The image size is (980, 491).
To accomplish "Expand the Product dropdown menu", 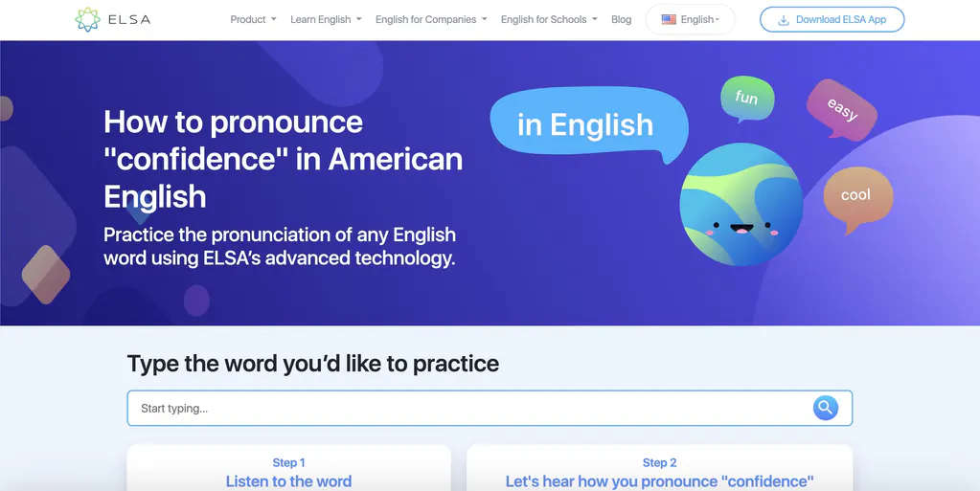I will click(253, 19).
